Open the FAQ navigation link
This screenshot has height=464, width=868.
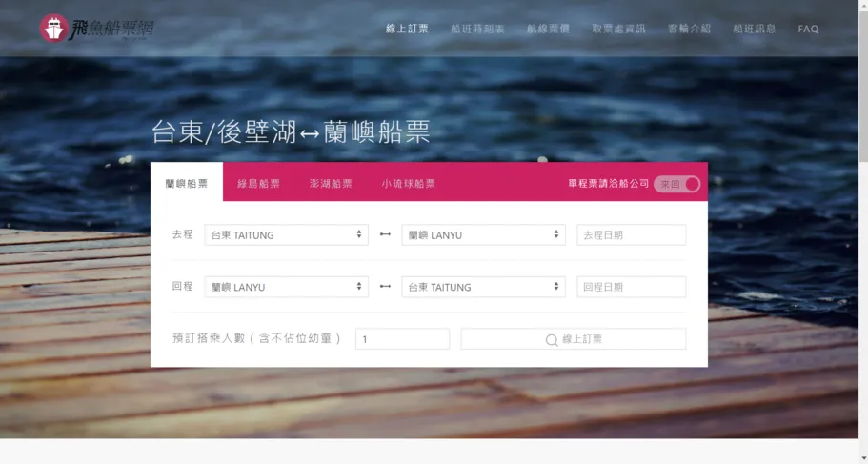click(808, 29)
